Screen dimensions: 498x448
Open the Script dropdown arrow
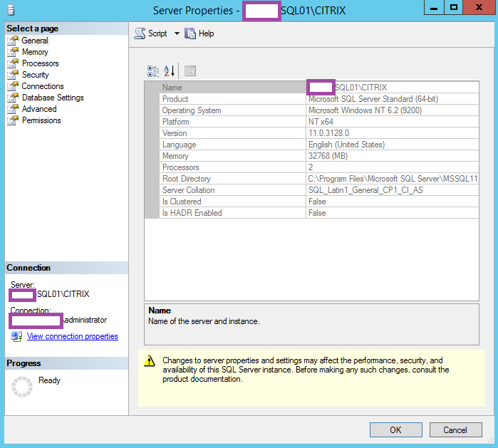coord(177,33)
